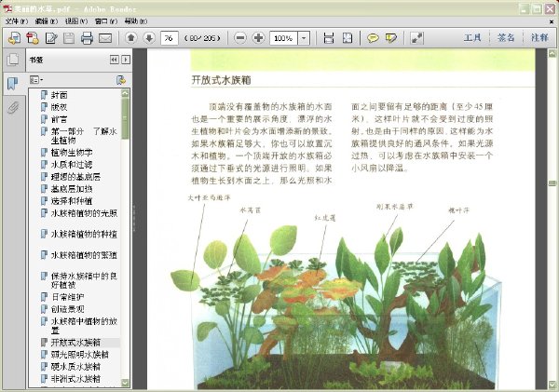Open the 注释 comment pane
Viewport: 559px width, 392px height.
tap(539, 37)
